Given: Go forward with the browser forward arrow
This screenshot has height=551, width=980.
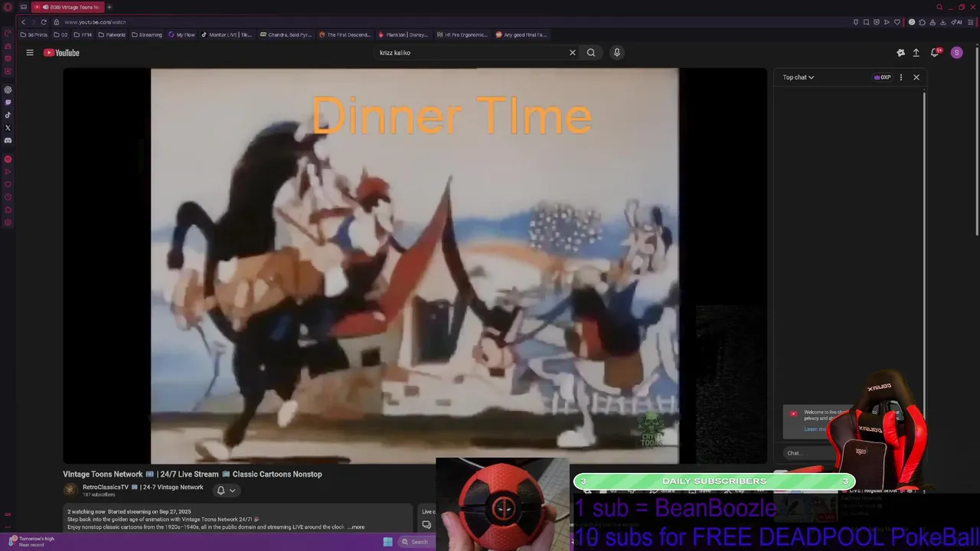Looking at the screenshot, I should [33, 22].
